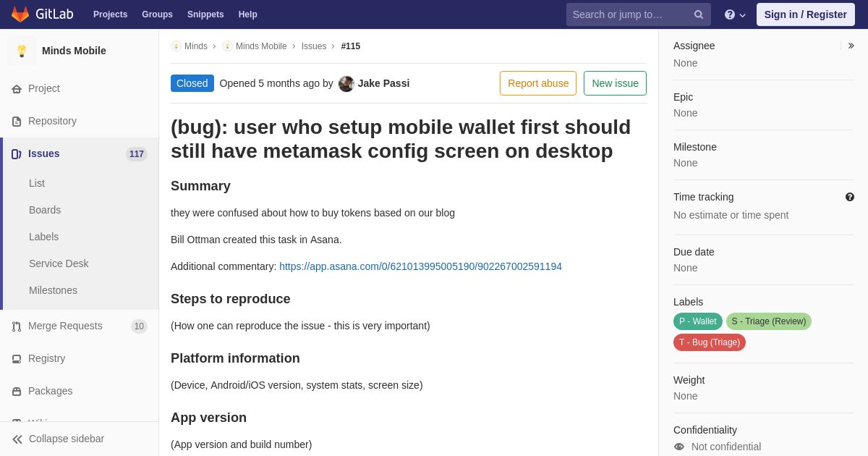Viewport: 868px width, 456px height.
Task: Click the Project home icon
Action: pyautogui.click(x=17, y=89)
